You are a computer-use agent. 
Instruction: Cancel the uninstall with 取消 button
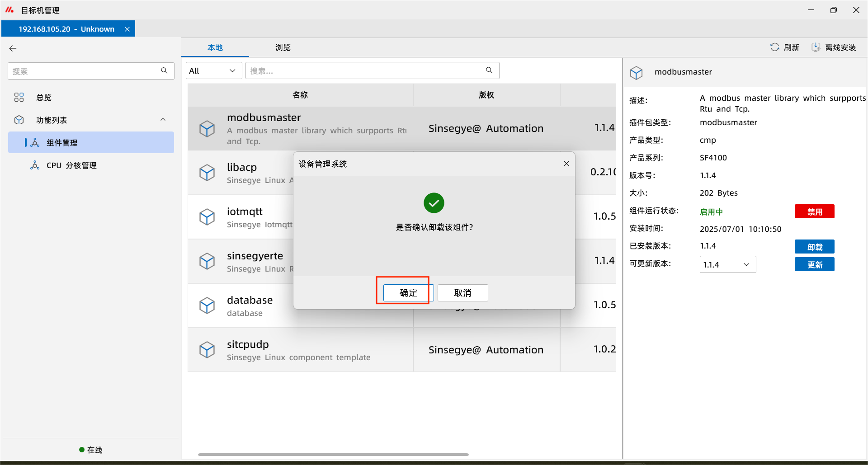point(462,293)
